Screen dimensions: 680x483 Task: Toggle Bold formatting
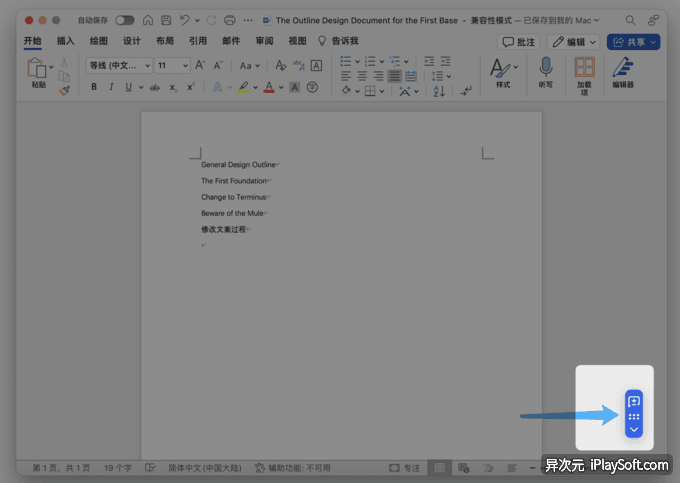[x=94, y=87]
